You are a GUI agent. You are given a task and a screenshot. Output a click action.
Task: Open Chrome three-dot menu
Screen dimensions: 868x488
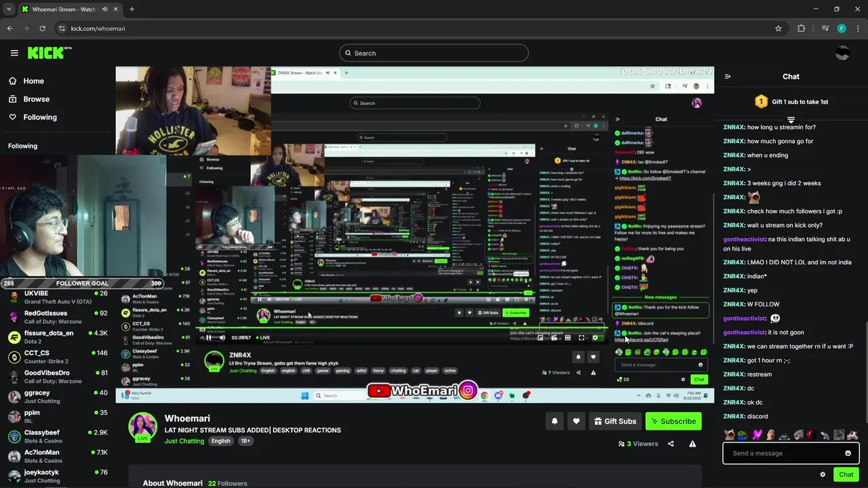coord(859,28)
